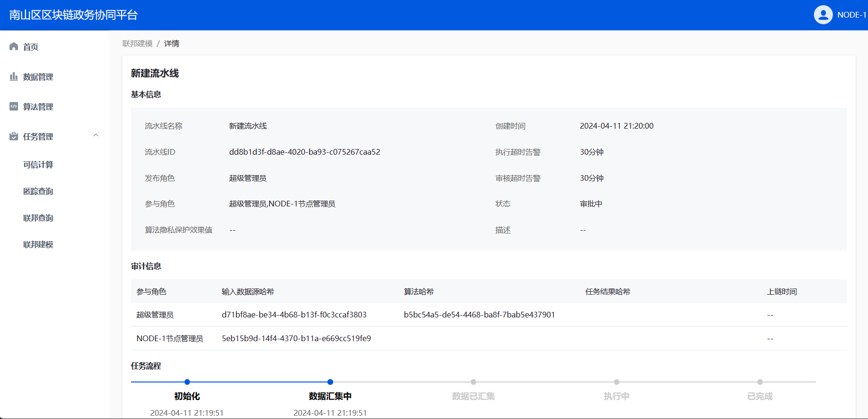Click algorithm hash b5bc54a5-de54-4468-ba8f-7bab5e437901

(479, 315)
